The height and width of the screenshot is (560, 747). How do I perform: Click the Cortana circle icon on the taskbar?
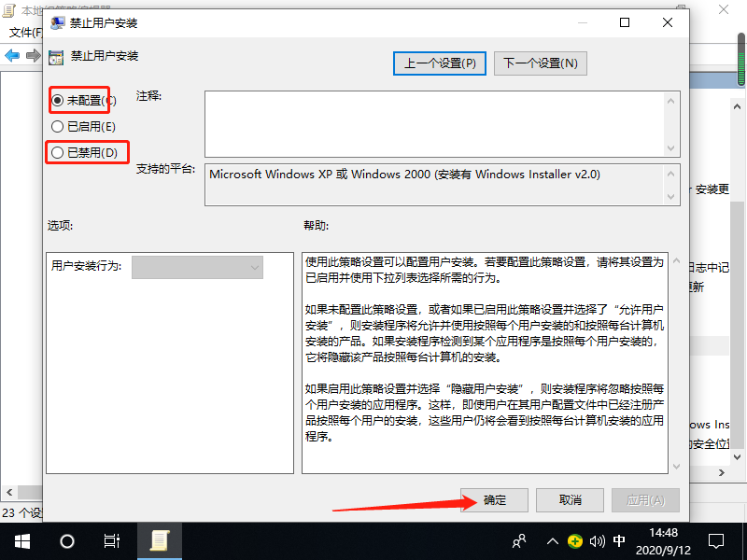pyautogui.click(x=65, y=541)
